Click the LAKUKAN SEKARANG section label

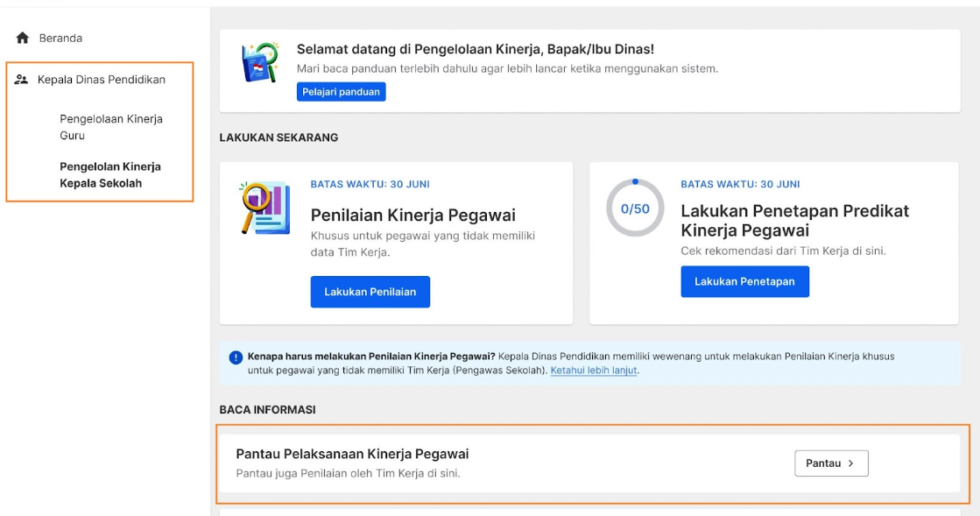click(278, 138)
